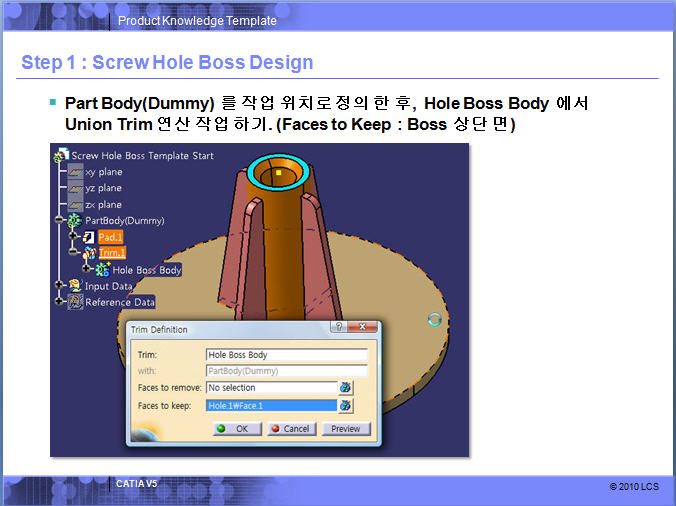Viewport: 676px width, 506px height.
Task: Expand the Reference Data tree node
Action: tap(59, 301)
